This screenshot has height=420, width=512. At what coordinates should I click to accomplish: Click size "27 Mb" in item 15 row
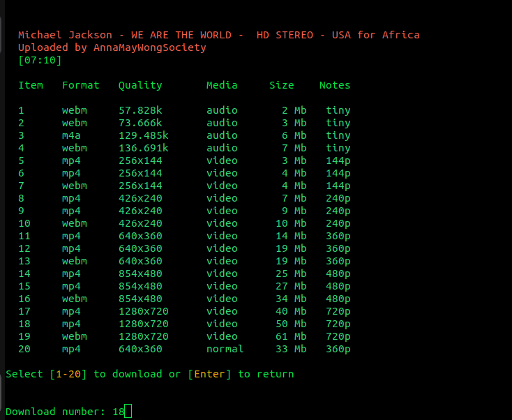pyautogui.click(x=291, y=287)
